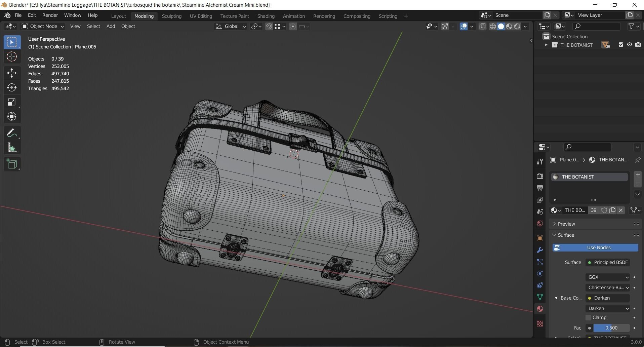Toggle viewport overlays display
The image size is (644, 347).
pyautogui.click(x=464, y=27)
